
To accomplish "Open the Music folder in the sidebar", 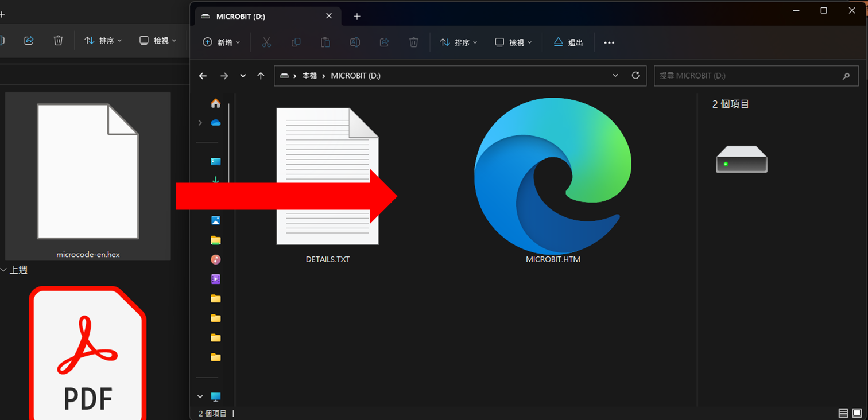I will tap(216, 259).
